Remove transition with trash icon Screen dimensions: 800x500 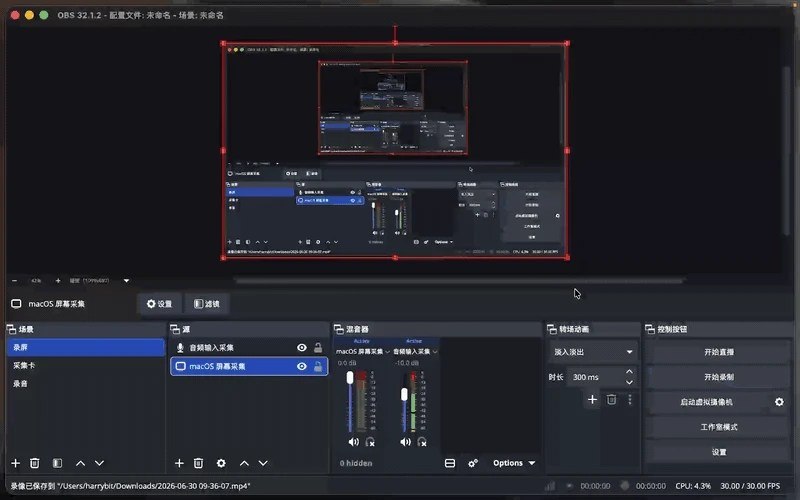(611, 399)
